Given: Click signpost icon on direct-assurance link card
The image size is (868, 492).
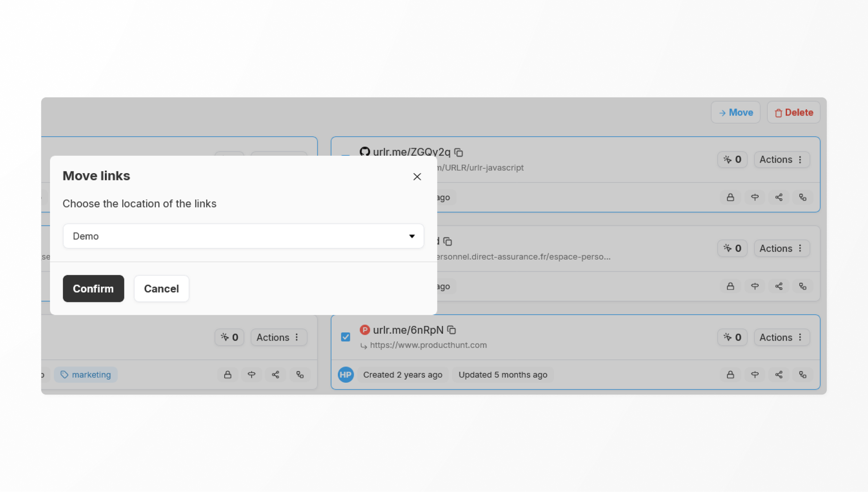Looking at the screenshot, I should click(755, 286).
